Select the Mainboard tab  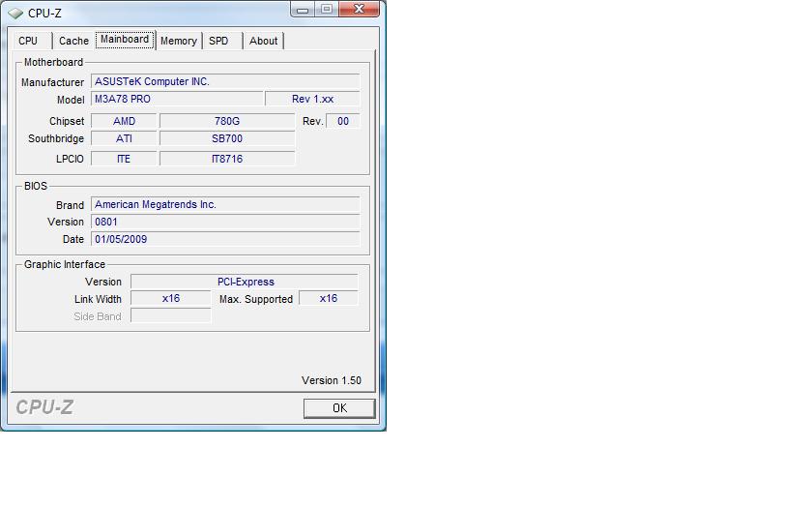coord(125,40)
